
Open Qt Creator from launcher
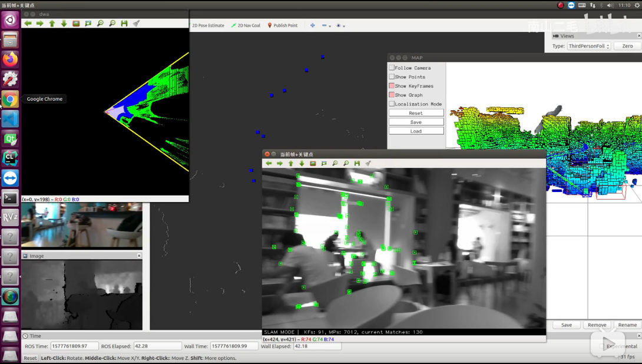tap(10, 139)
